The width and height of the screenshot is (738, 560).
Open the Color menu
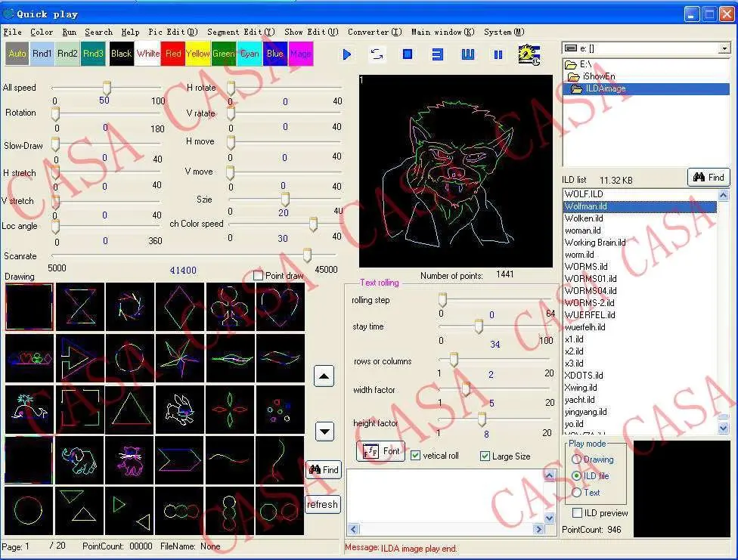click(x=42, y=32)
